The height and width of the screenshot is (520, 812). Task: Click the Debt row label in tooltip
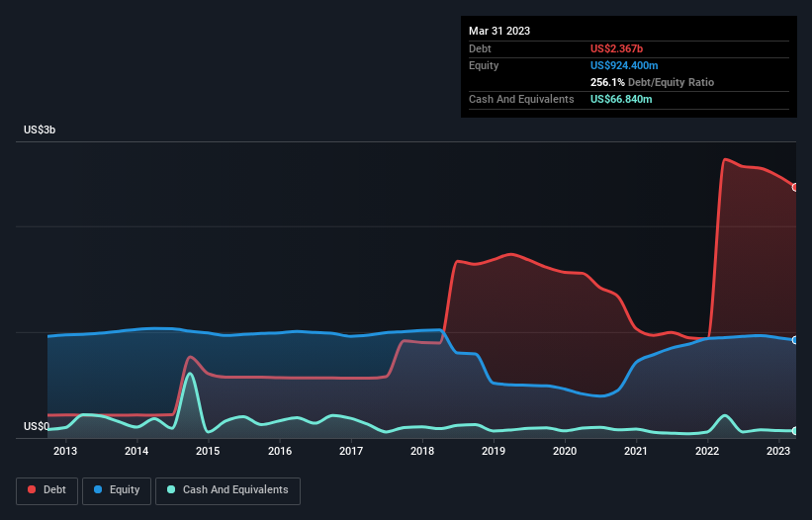[480, 48]
